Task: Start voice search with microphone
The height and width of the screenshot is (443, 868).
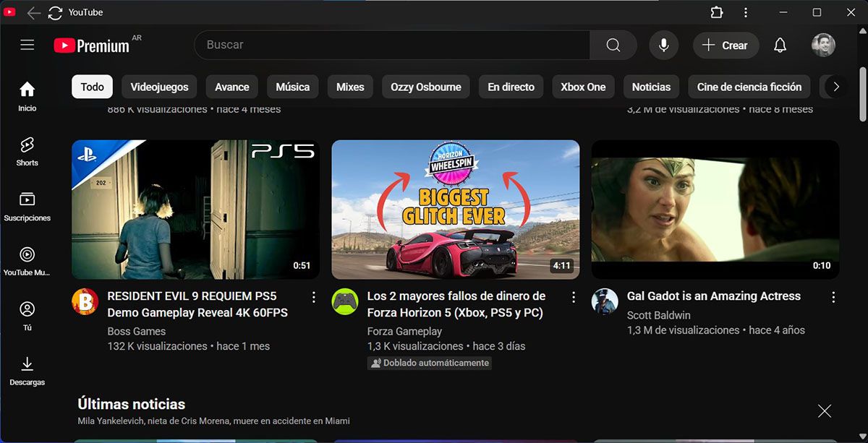Action: coord(663,45)
